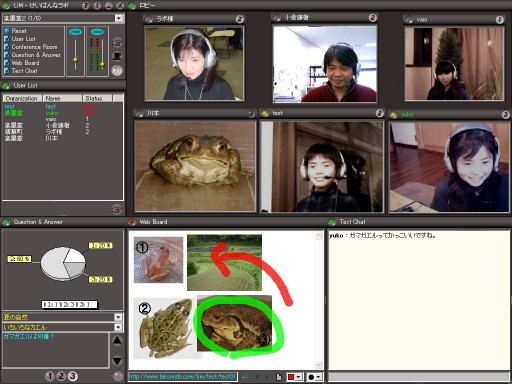Click the Web Board URL address field
Image resolution: width=512 pixels, height=384 pixels.
(x=183, y=377)
